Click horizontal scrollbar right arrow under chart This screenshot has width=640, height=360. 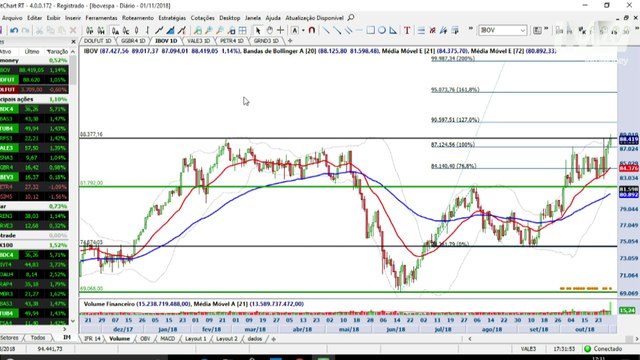coord(636,339)
